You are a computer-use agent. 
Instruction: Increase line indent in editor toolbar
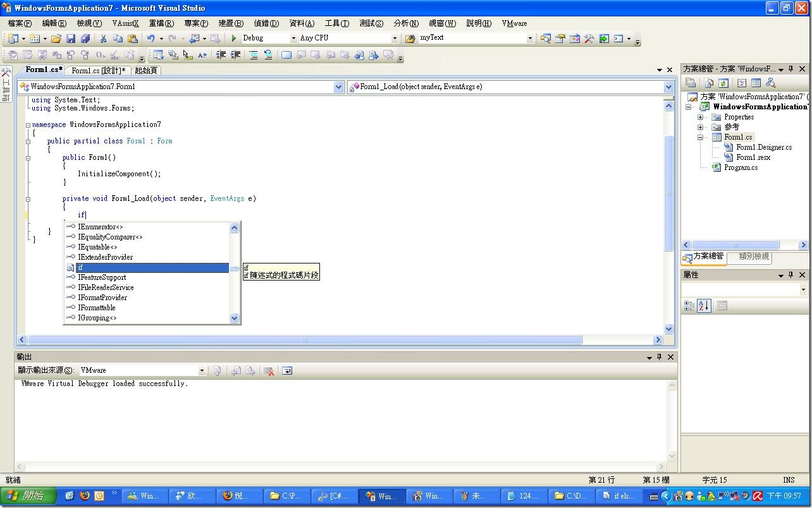coord(235,55)
